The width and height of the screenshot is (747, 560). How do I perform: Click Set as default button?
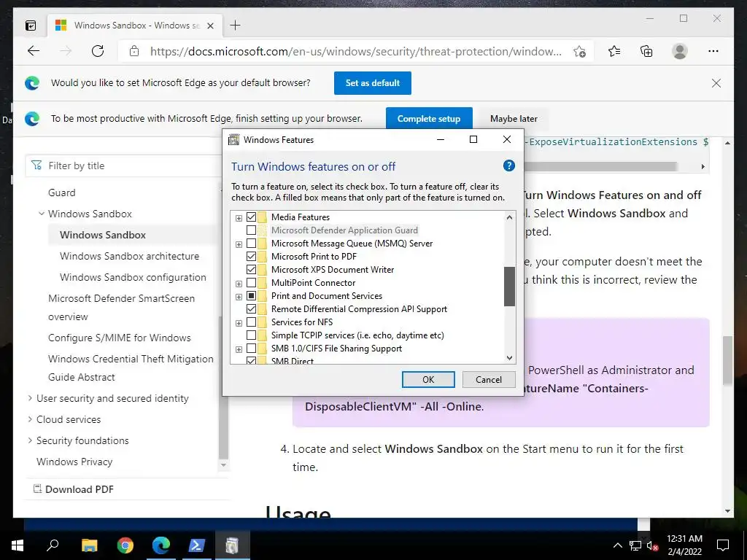tap(373, 83)
